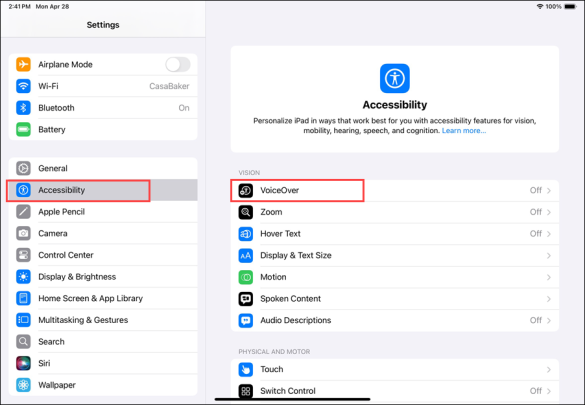Open Wi-Fi CasaBaker network settings

click(103, 86)
